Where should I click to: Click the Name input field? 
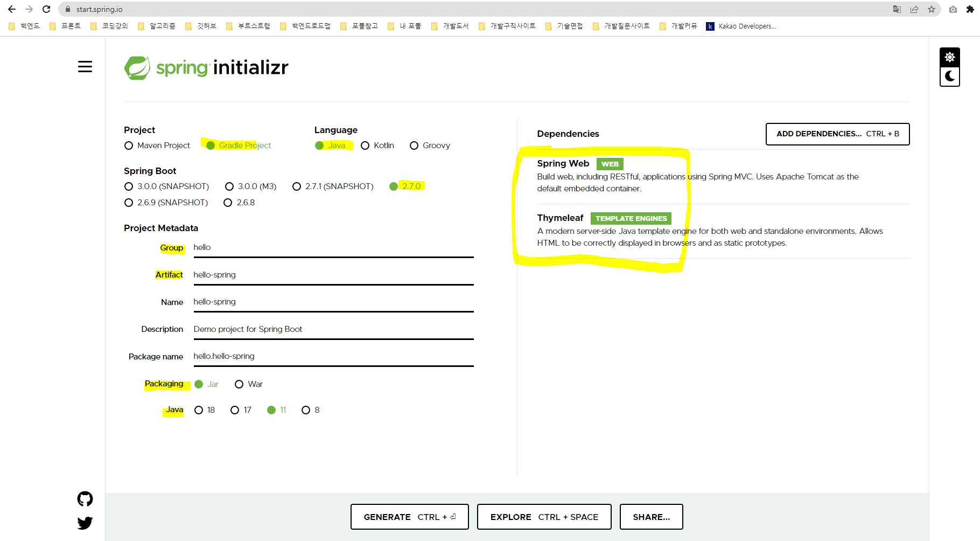coord(333,302)
